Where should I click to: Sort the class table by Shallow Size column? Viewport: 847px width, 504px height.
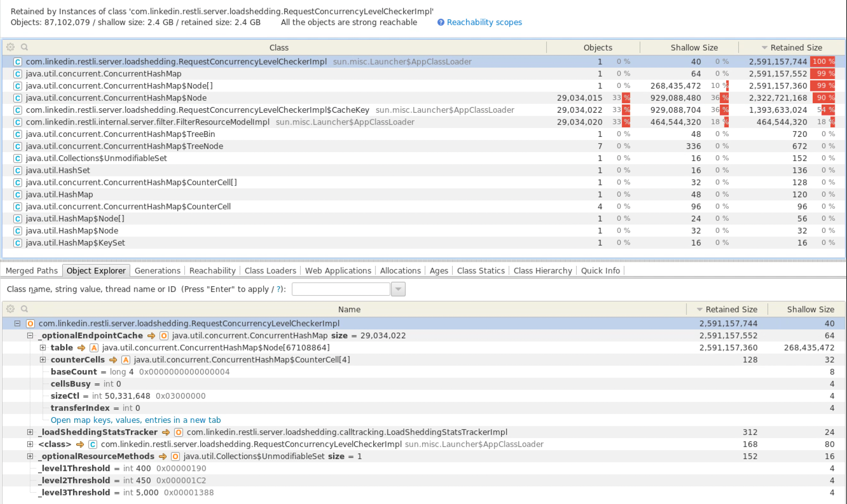pyautogui.click(x=694, y=48)
